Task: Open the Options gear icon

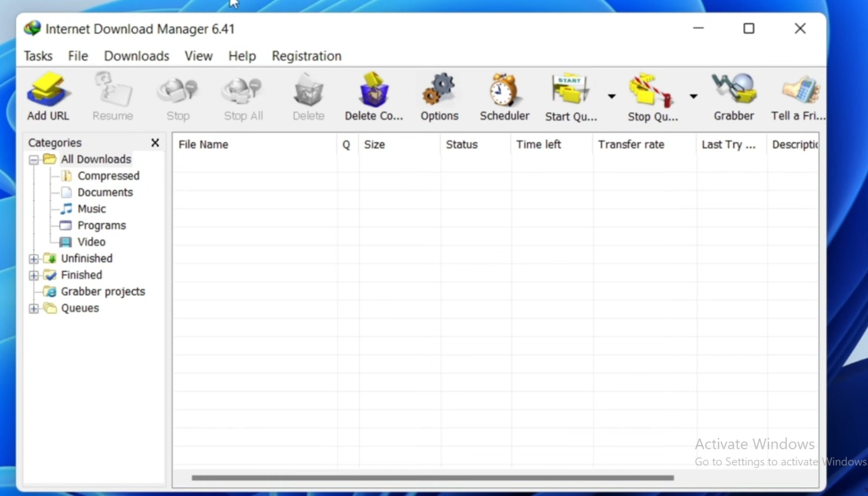Action: click(x=439, y=91)
